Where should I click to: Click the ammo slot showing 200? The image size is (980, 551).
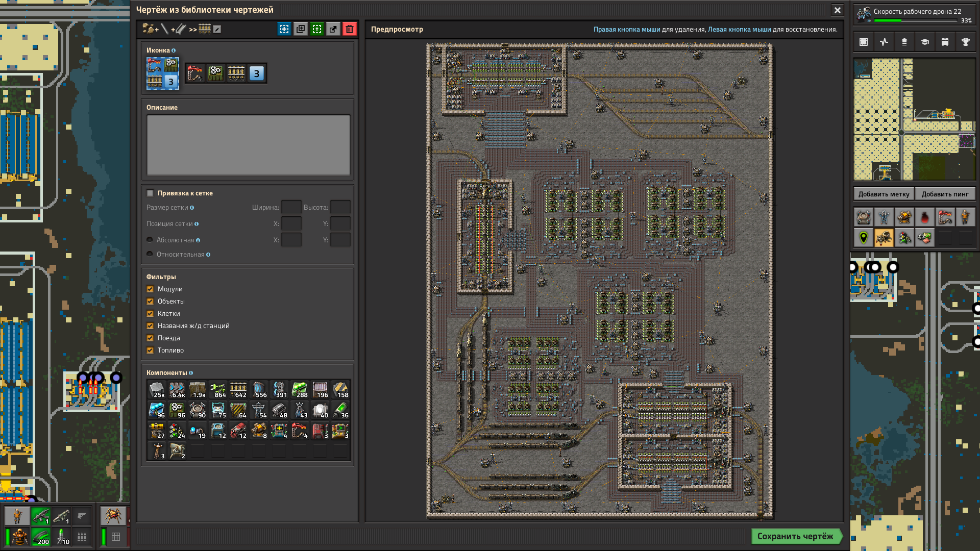41,536
